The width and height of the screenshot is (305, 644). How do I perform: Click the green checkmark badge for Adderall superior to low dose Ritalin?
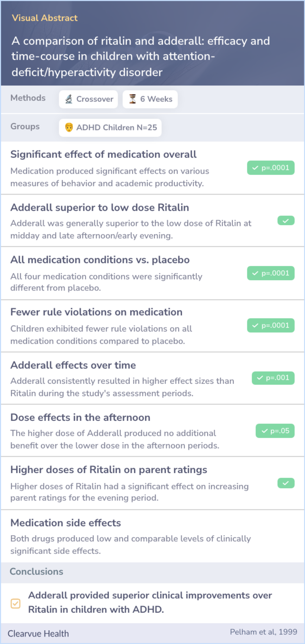(x=286, y=221)
